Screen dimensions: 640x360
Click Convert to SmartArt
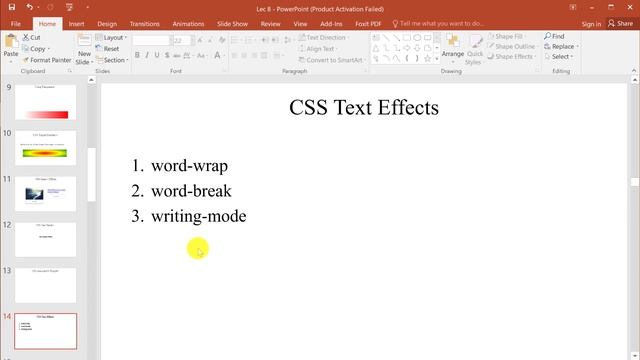332,60
